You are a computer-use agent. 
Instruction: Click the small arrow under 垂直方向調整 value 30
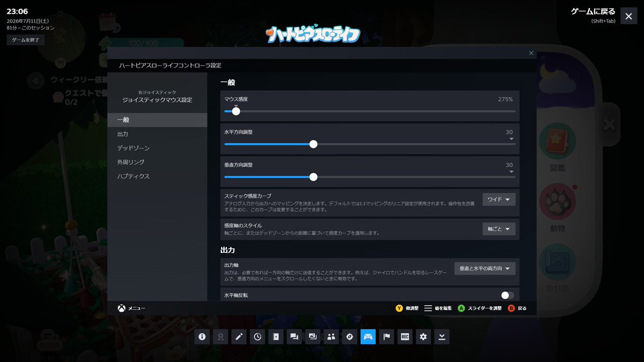(511, 172)
